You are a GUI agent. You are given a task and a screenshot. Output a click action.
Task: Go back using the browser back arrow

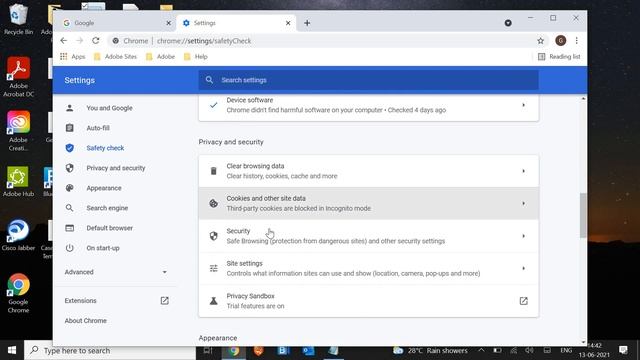(63, 40)
